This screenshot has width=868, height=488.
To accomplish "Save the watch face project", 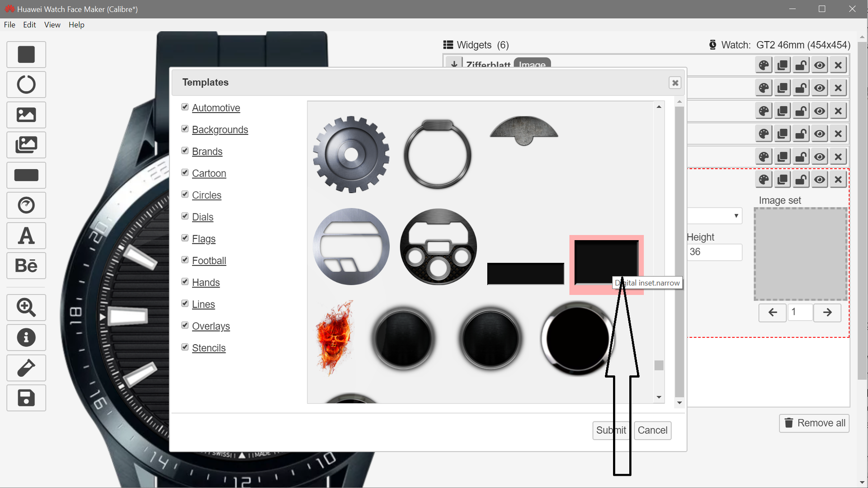I will pyautogui.click(x=26, y=398).
